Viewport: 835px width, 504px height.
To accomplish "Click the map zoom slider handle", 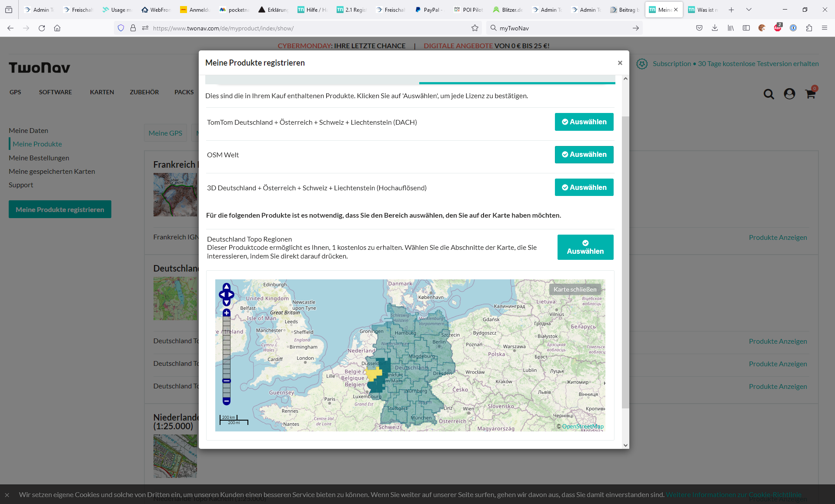I will coord(227,381).
